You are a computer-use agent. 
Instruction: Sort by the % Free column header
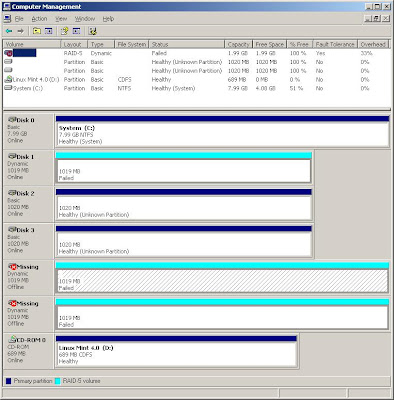pyautogui.click(x=300, y=44)
